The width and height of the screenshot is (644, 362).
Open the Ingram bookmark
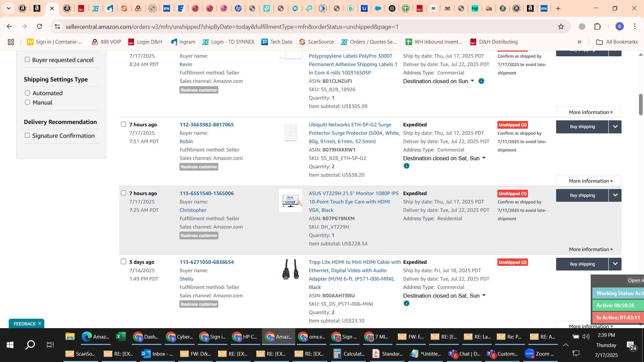(x=183, y=42)
